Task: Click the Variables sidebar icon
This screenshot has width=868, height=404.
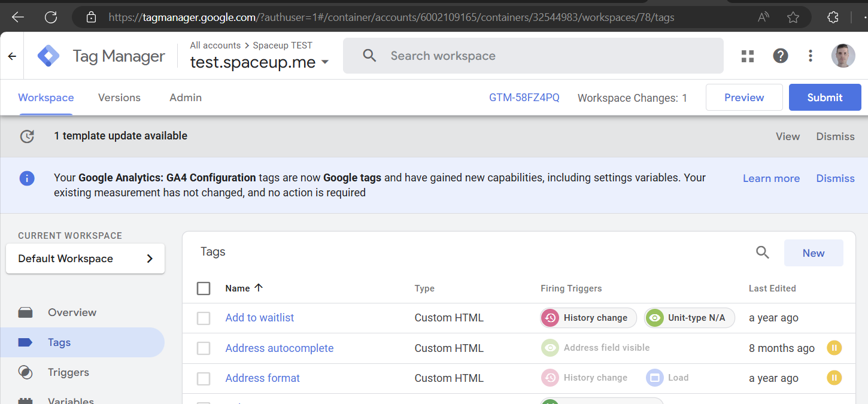Action: pos(25,400)
